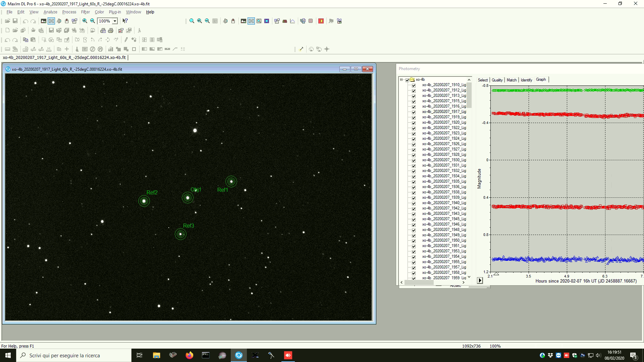Screen dimensions: 644x362
Task: Open the graph window toolbar icon
Action: point(292,21)
